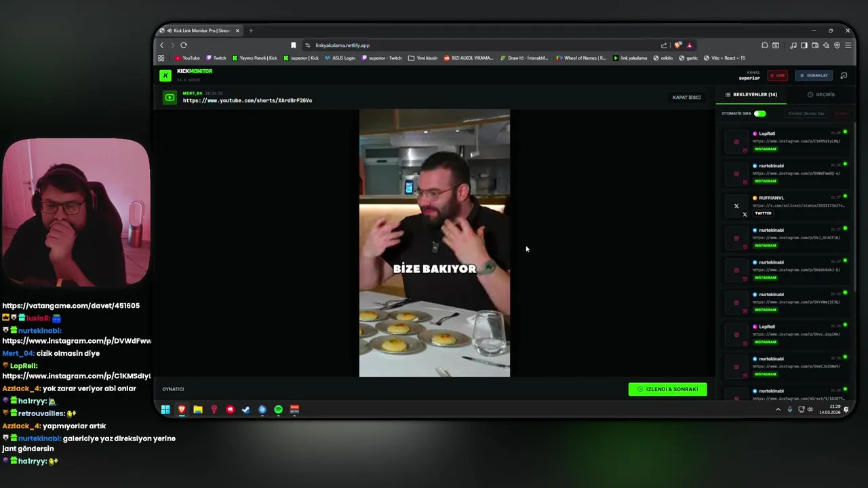Image resolution: width=868 pixels, height=488 pixels.
Task: Click the green Kick Monitor logo icon
Action: coord(165,76)
